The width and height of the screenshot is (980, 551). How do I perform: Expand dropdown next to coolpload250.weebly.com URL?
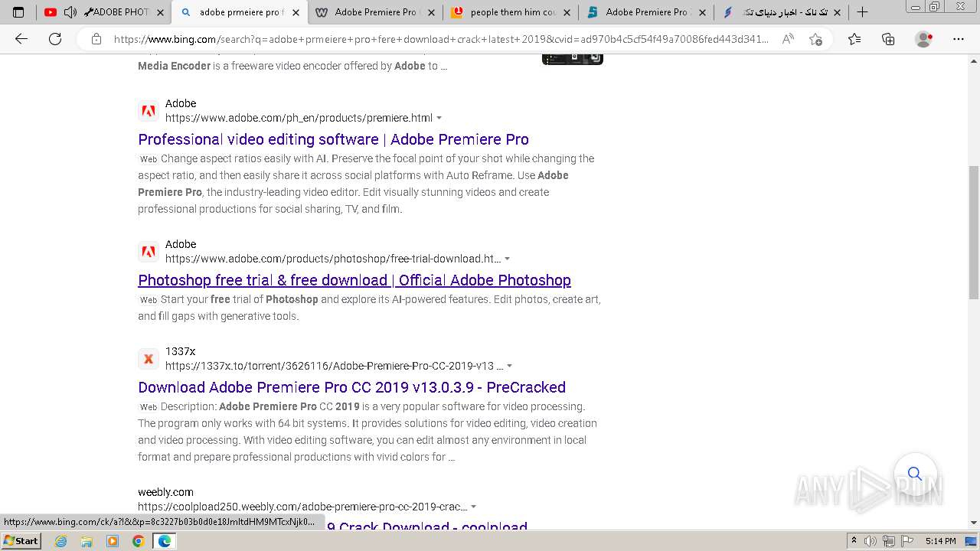[473, 507]
